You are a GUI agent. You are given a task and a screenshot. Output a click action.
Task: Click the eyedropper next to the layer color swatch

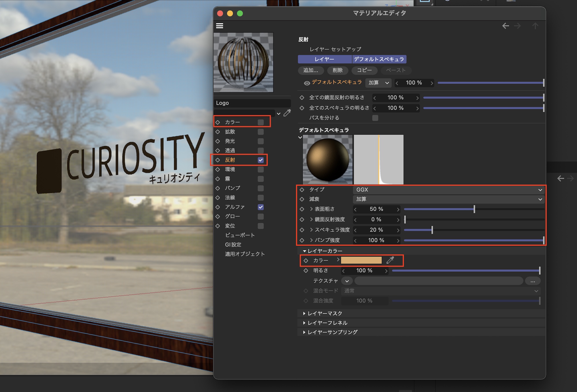point(390,260)
